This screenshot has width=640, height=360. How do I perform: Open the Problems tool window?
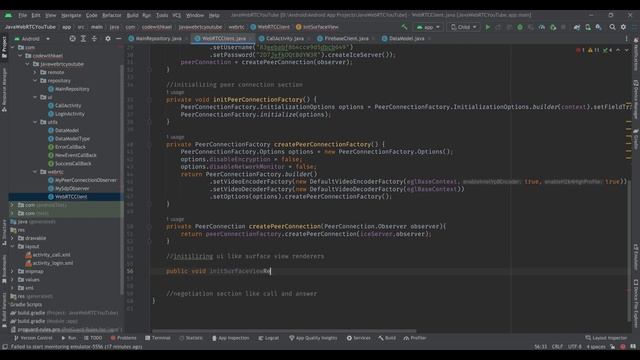click(123, 338)
